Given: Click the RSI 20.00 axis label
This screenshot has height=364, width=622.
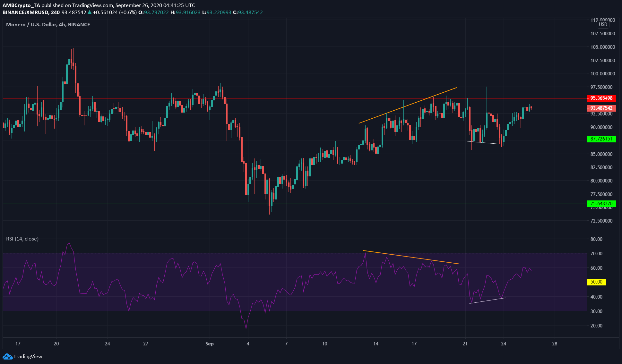Looking at the screenshot, I should (x=596, y=326).
